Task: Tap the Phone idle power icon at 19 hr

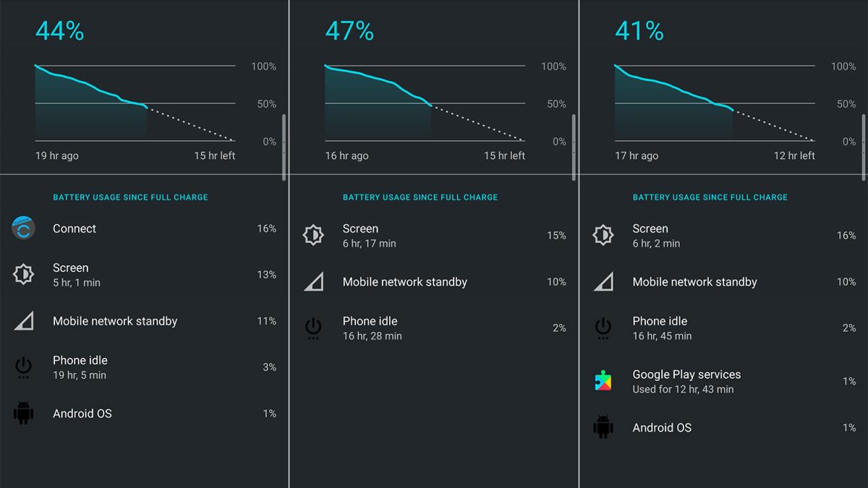Action: (24, 367)
